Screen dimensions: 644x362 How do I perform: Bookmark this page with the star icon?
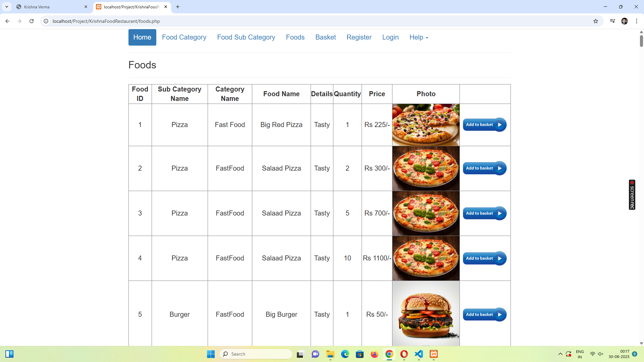[x=596, y=21]
